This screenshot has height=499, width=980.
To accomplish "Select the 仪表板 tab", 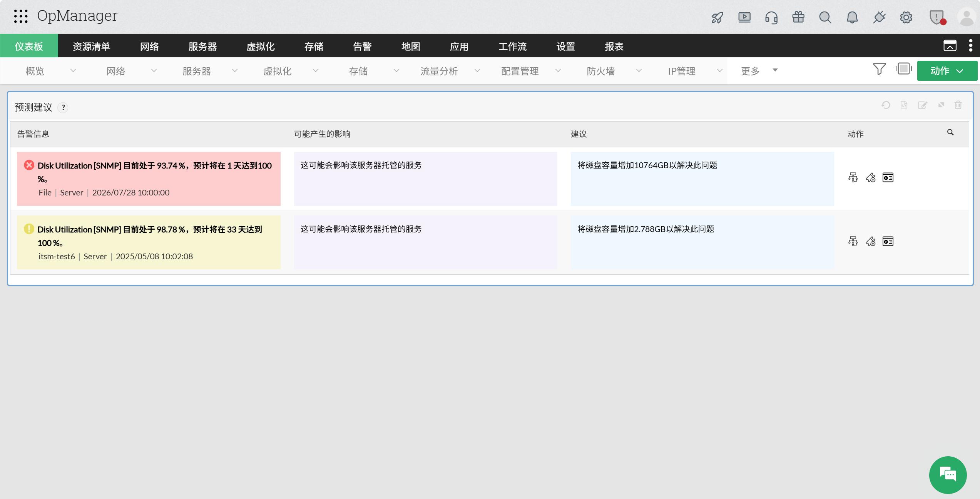I will click(x=29, y=46).
